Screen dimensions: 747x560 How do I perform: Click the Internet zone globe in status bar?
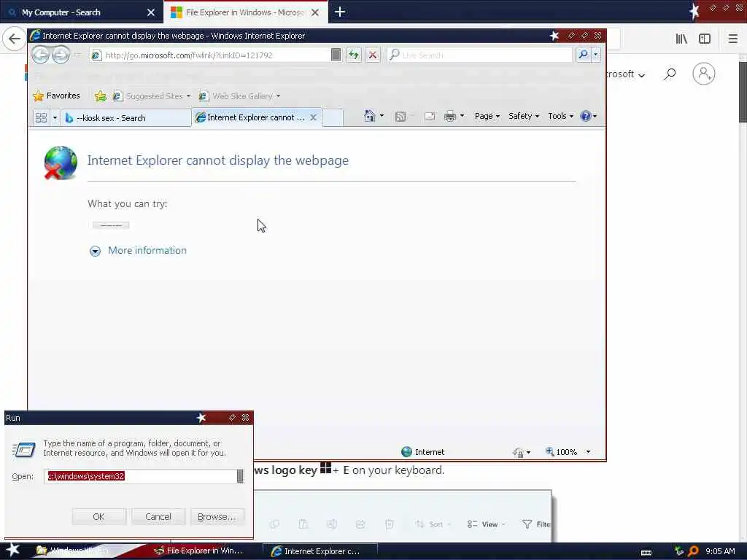(x=406, y=452)
